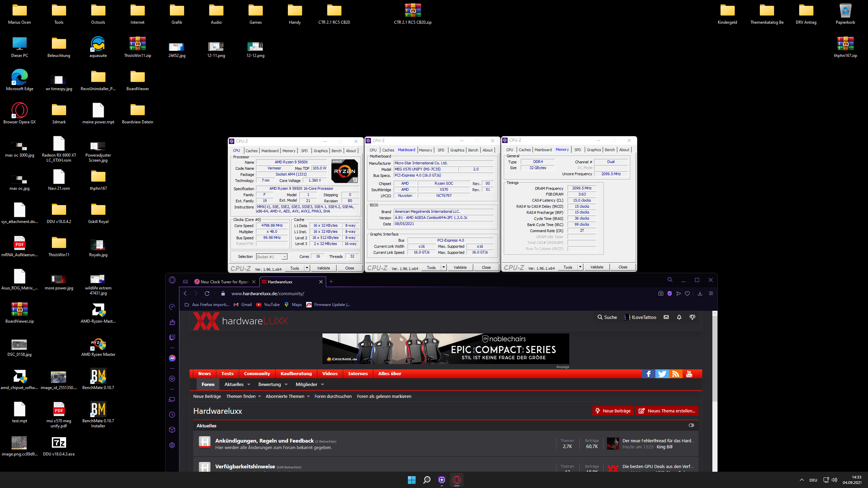
Task: Open the Socket #1 selection combo box
Action: pos(272,257)
